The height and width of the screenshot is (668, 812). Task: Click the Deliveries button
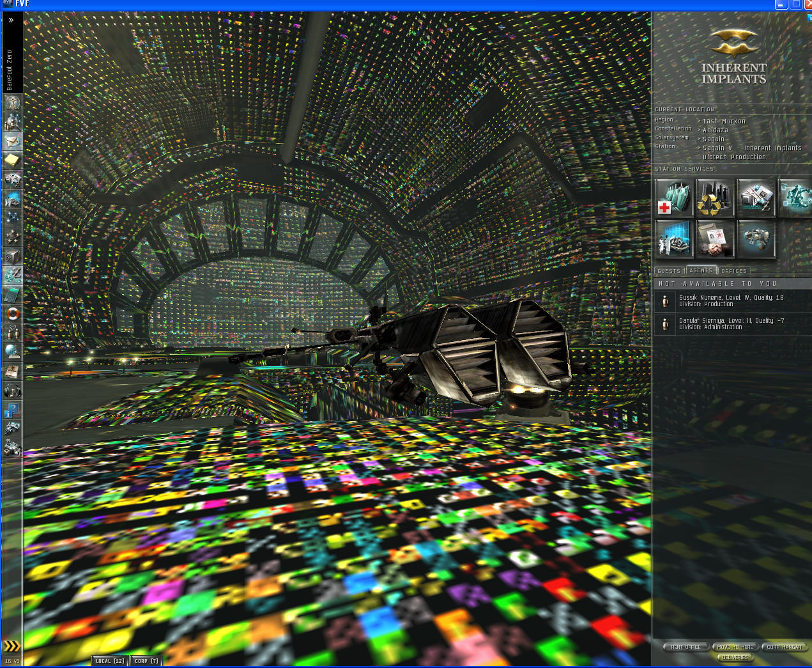click(735, 657)
